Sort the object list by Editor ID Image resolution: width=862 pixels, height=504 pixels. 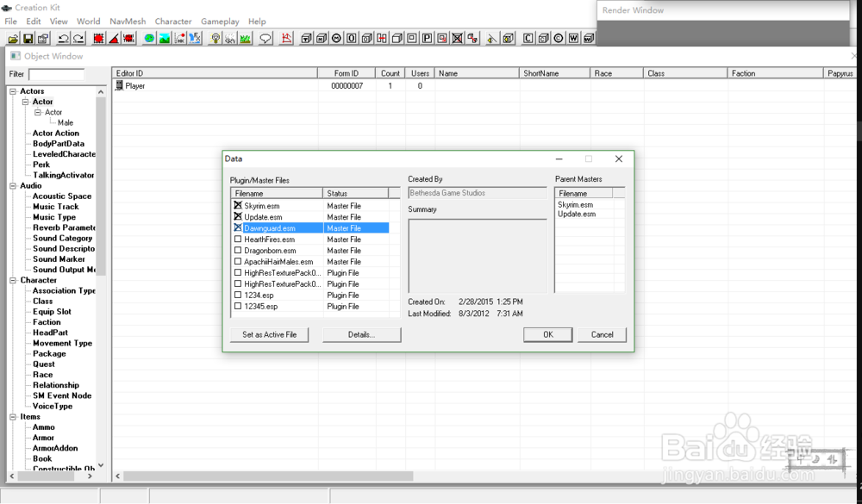215,73
